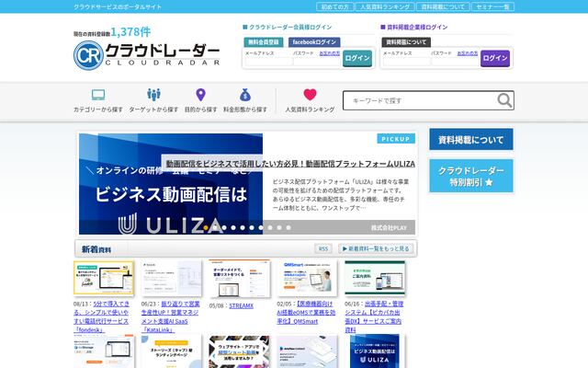
Task: Click 新着資料一覧をもっと見る button
Action: pos(376,248)
